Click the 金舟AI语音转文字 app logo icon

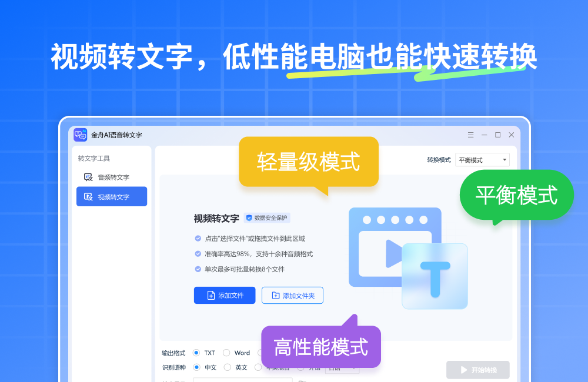pos(81,133)
